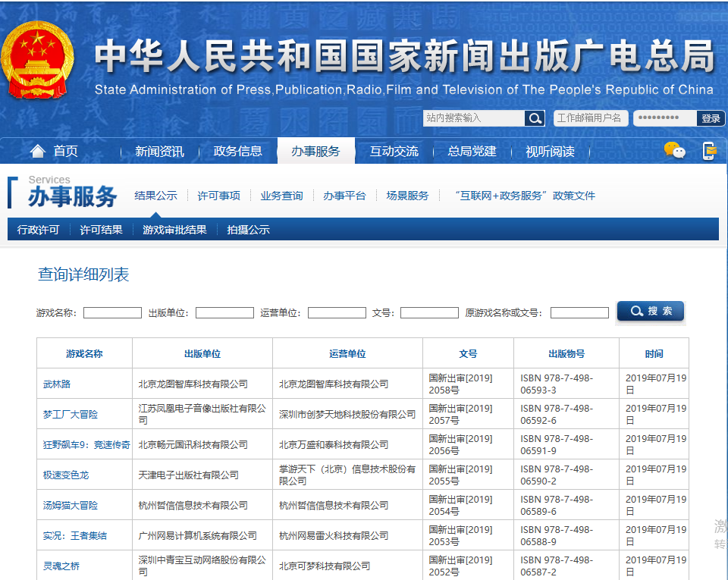Viewport: 728px width, 580px height.
Task: Select the 游戏审批结果 sub-tab
Action: 174,230
